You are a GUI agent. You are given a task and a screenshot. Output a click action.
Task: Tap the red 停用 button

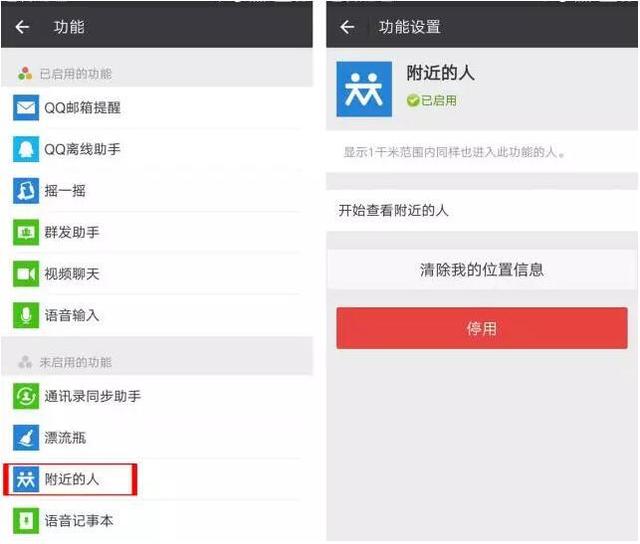tap(482, 328)
